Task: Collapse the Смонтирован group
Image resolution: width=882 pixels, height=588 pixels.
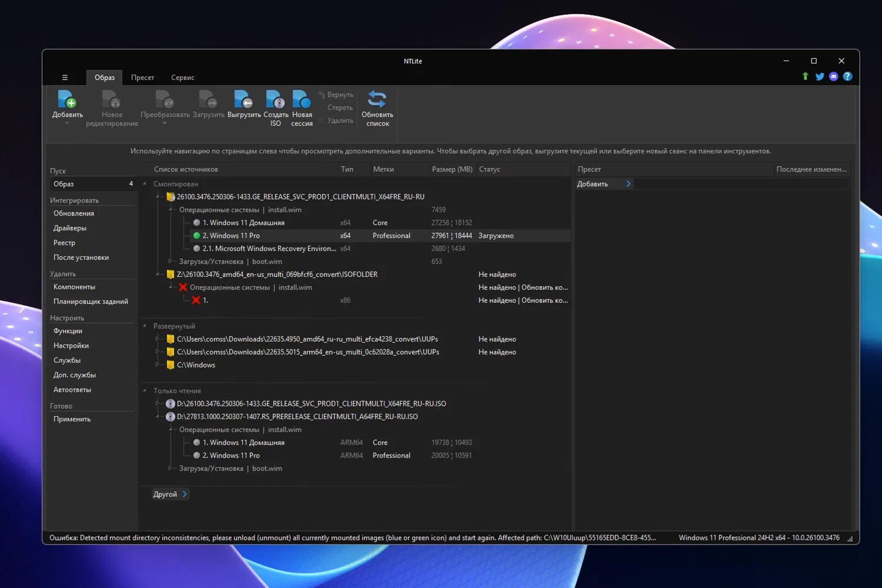Action: pos(145,184)
